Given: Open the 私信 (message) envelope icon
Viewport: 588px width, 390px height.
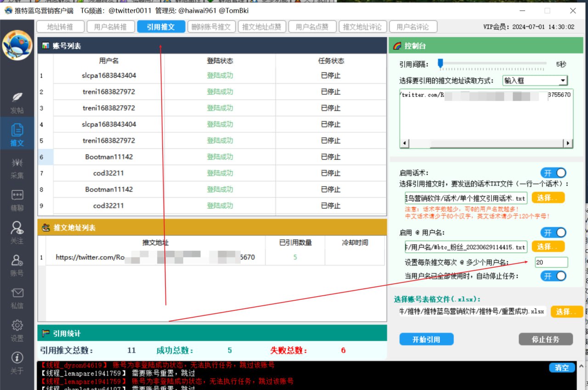Looking at the screenshot, I should click(x=17, y=293).
